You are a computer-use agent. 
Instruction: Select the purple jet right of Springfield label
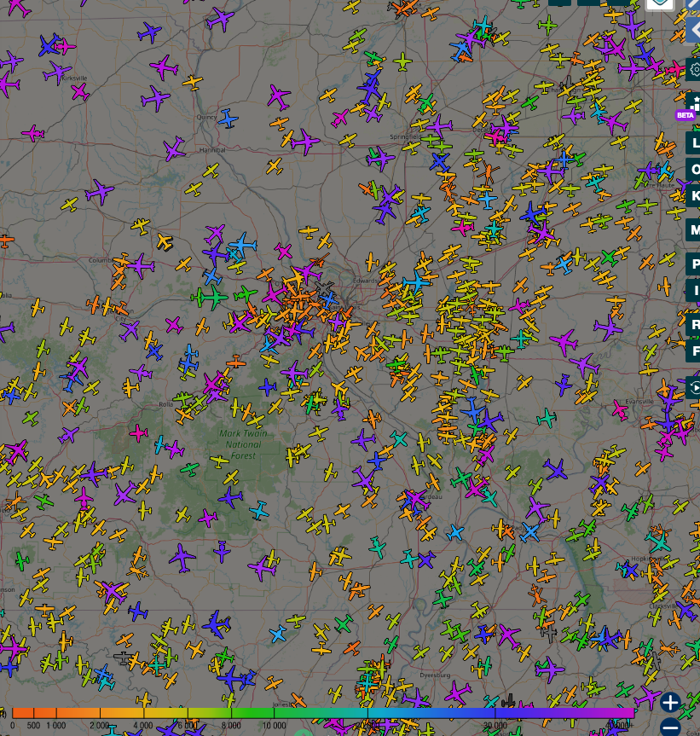440,126
